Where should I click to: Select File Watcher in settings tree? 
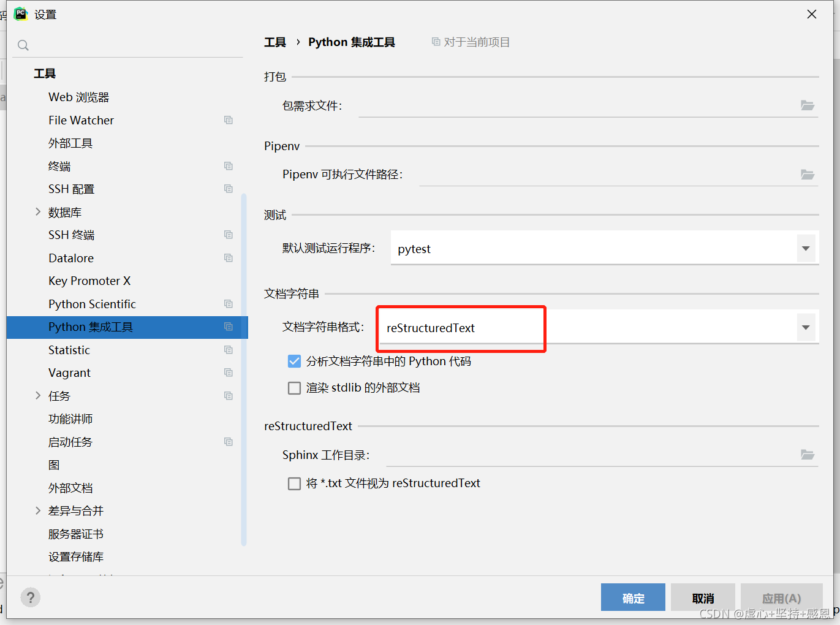click(x=81, y=120)
